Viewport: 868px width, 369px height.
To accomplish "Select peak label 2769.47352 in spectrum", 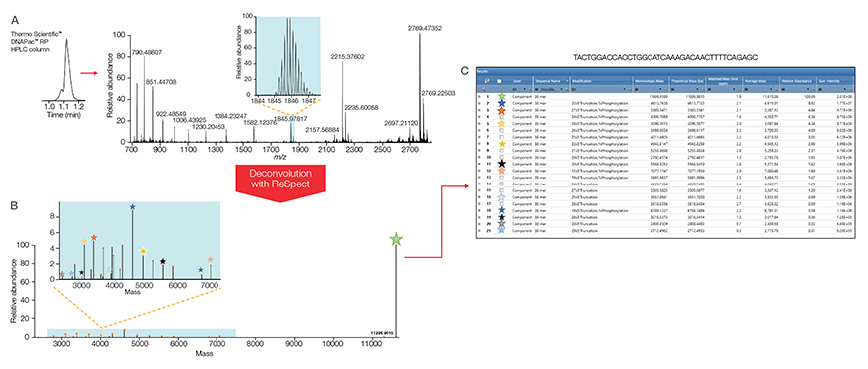I will pyautogui.click(x=425, y=27).
